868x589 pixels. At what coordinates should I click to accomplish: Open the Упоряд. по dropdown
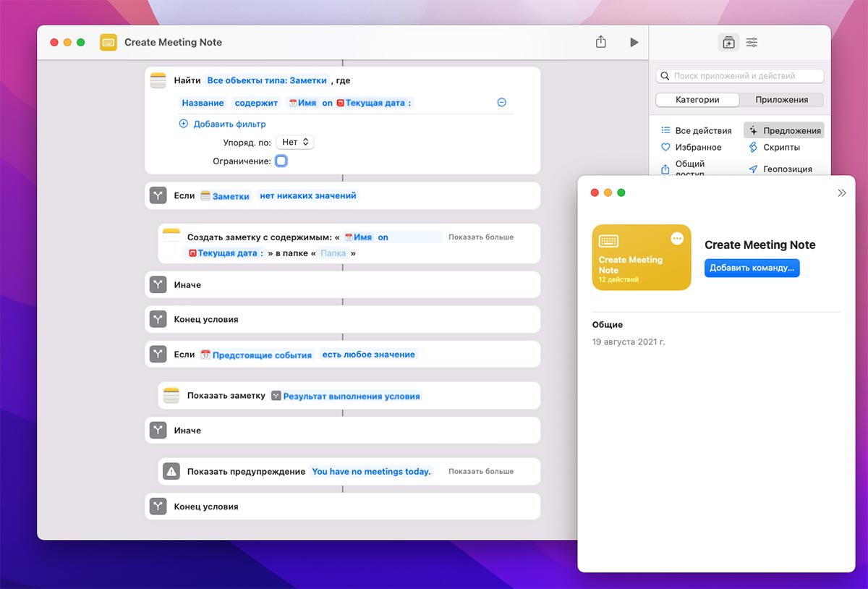click(x=296, y=143)
